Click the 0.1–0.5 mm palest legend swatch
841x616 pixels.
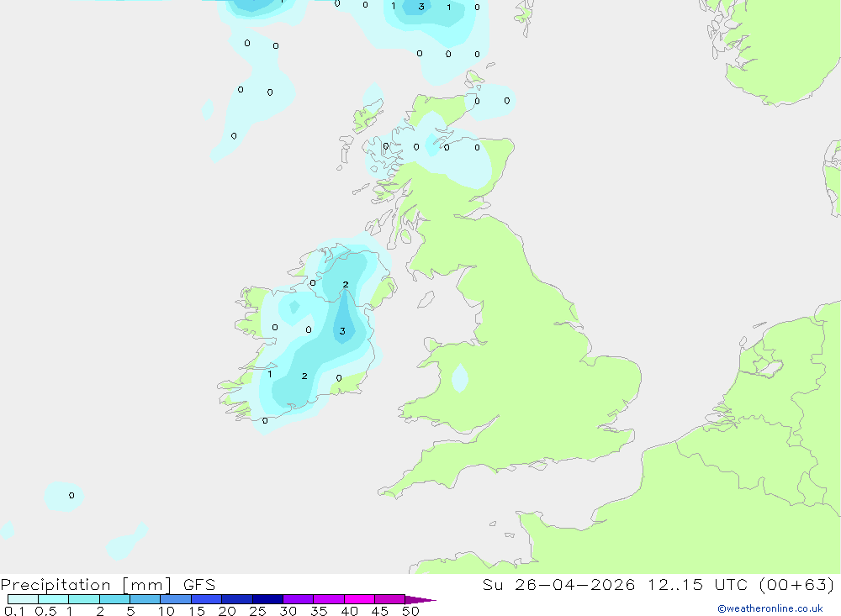tap(23, 599)
